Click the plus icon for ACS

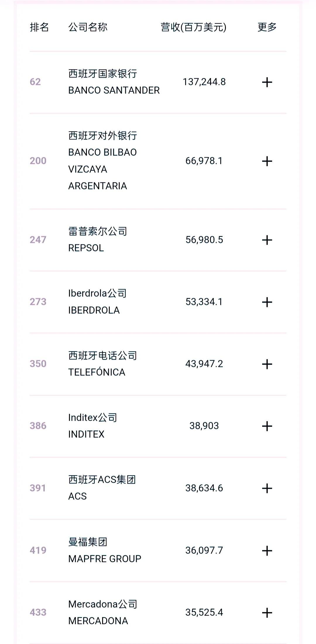click(267, 488)
